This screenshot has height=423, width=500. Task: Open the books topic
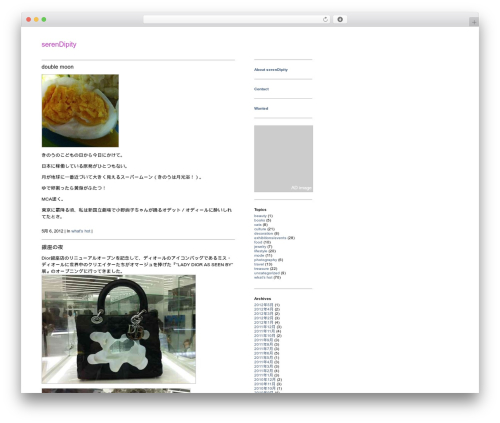point(259,220)
